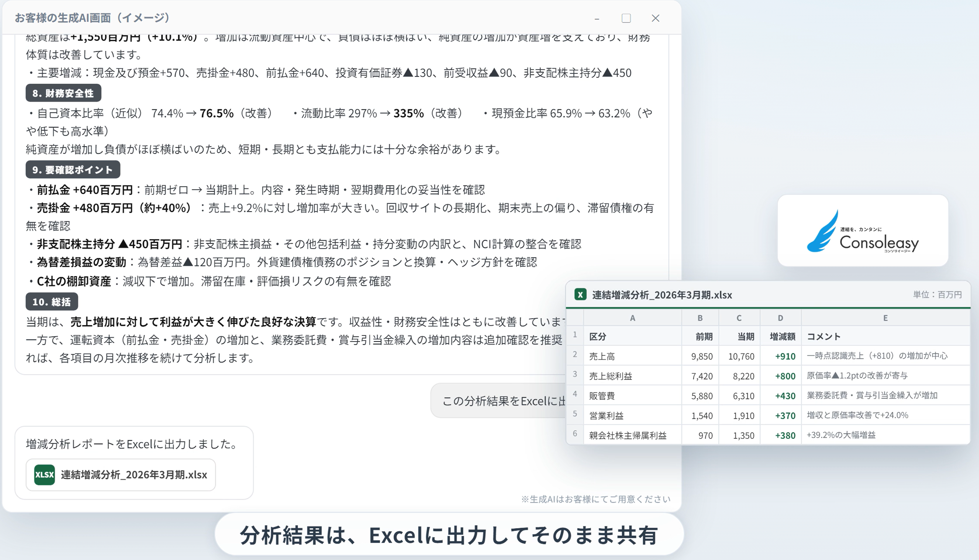Click the 当期 header cell
This screenshot has height=560, width=979.
[739, 336]
